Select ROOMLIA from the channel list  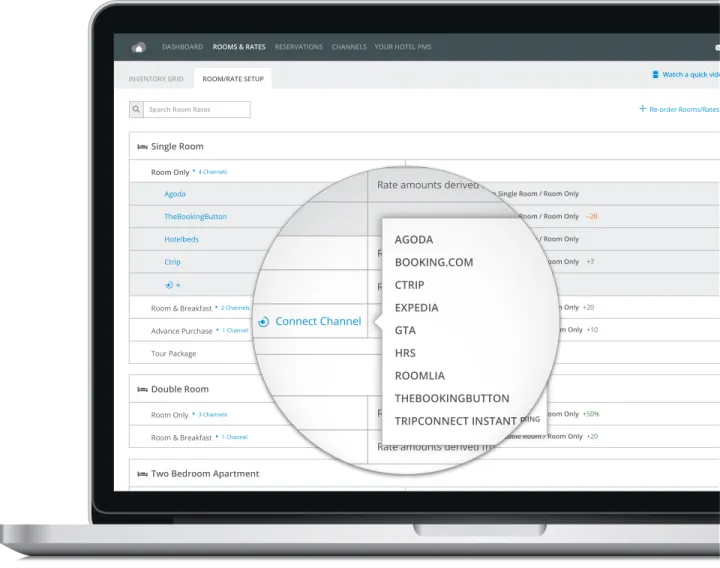coord(420,376)
